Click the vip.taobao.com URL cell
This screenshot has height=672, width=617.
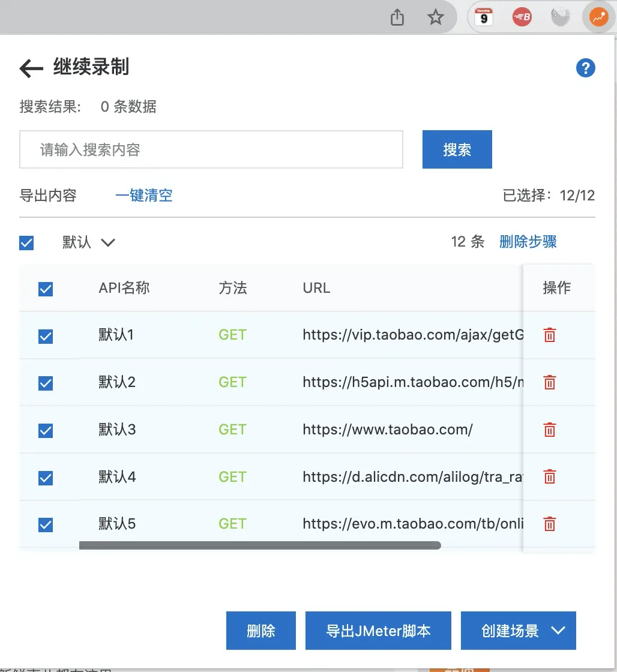tap(413, 335)
